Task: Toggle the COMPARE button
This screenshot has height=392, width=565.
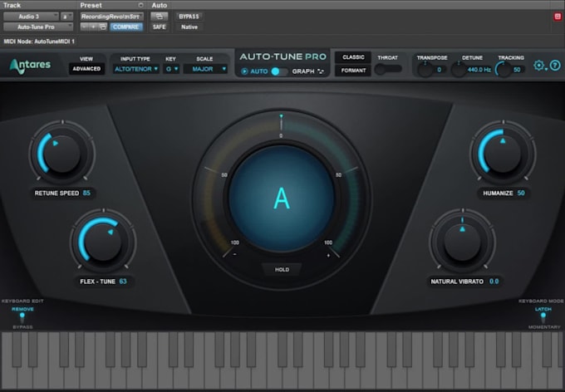Action: [x=125, y=27]
